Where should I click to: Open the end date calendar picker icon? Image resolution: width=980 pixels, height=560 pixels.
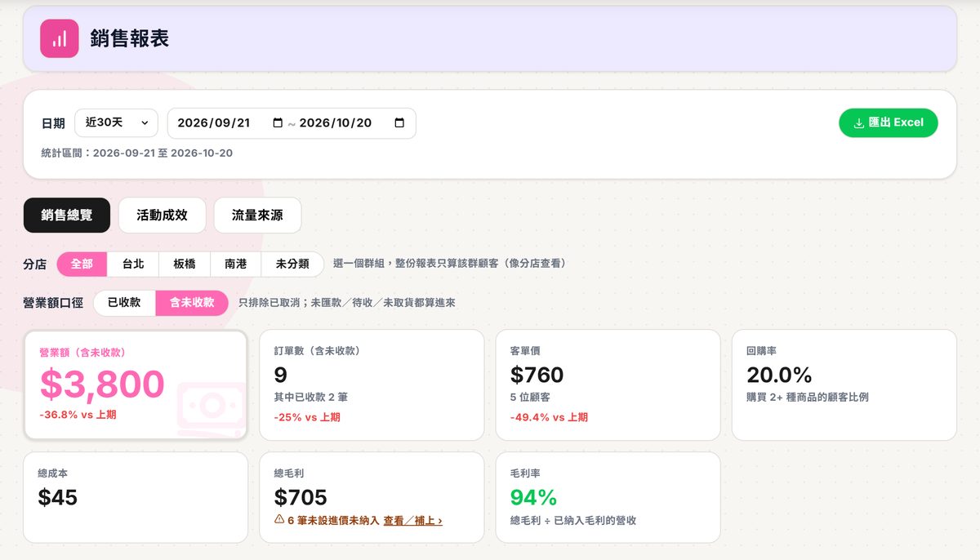tap(399, 123)
